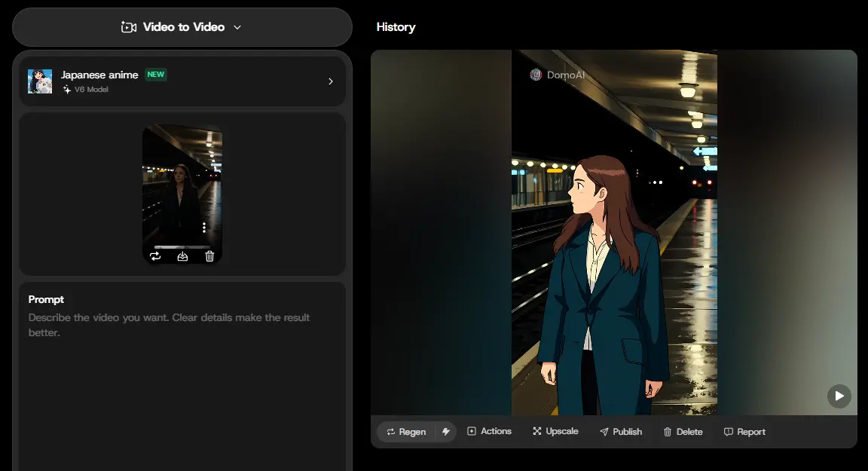Click the video camera icon in mode header
Image resolution: width=868 pixels, height=471 pixels.
point(128,27)
